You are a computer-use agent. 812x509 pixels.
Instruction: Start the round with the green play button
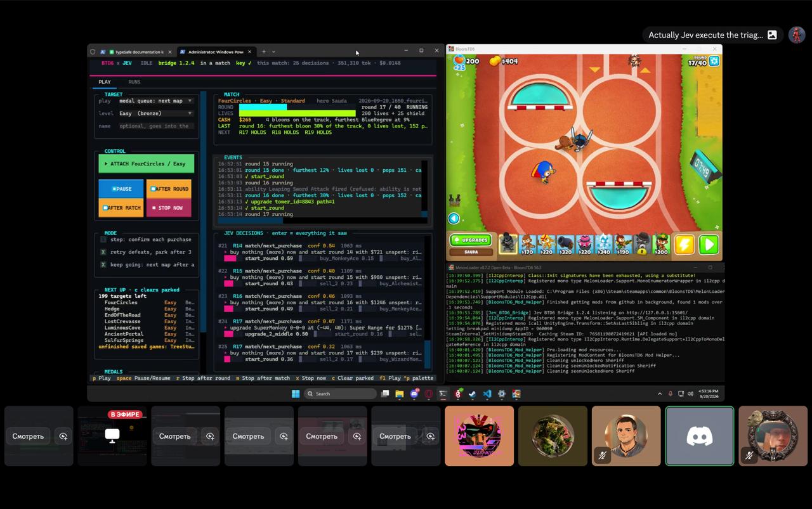click(709, 245)
